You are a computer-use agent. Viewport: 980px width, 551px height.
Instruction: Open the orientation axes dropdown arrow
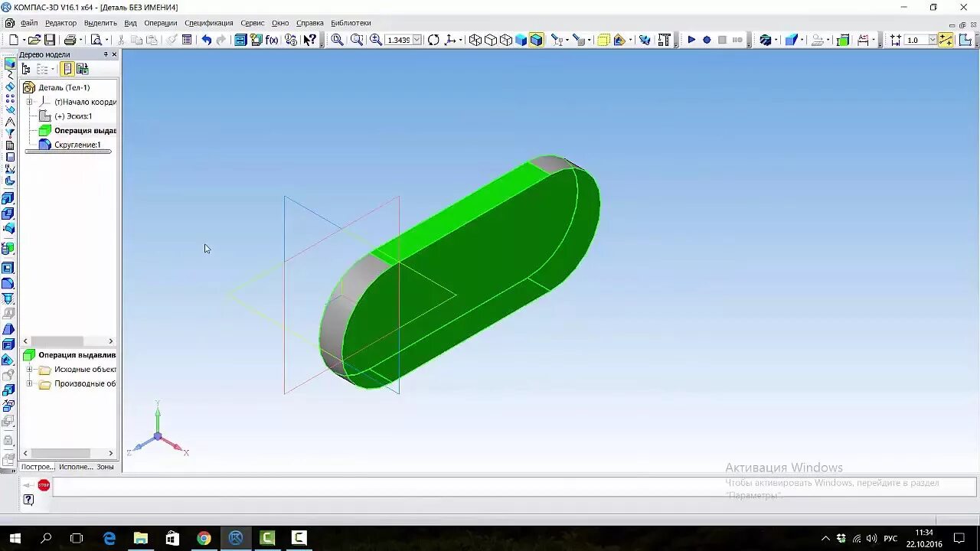(x=462, y=40)
